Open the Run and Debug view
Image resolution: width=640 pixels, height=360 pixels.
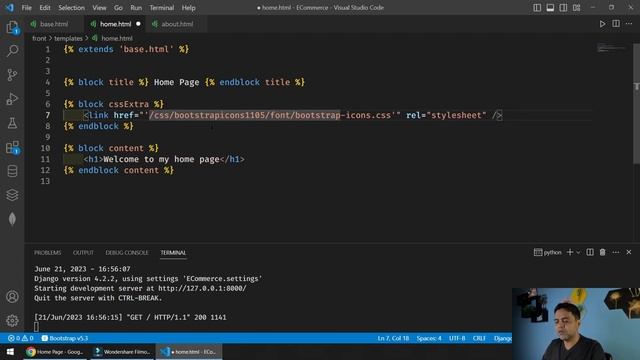point(12,99)
